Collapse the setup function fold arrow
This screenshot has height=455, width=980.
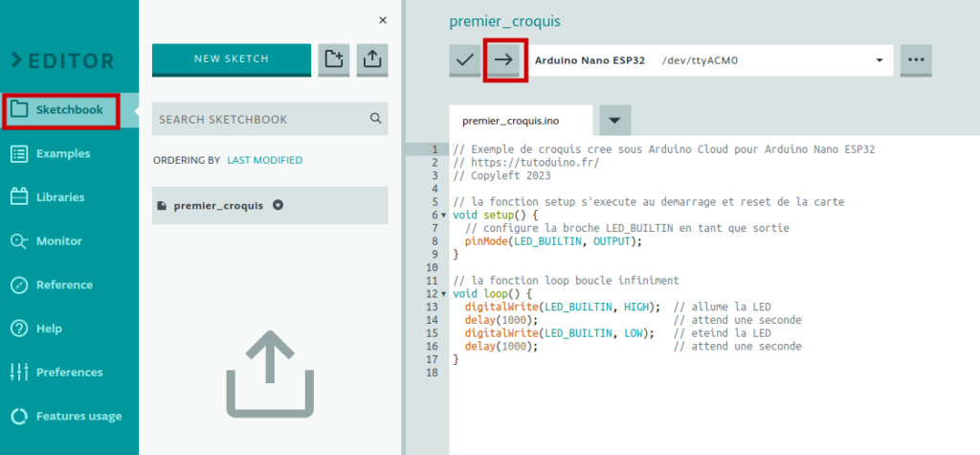(x=444, y=216)
